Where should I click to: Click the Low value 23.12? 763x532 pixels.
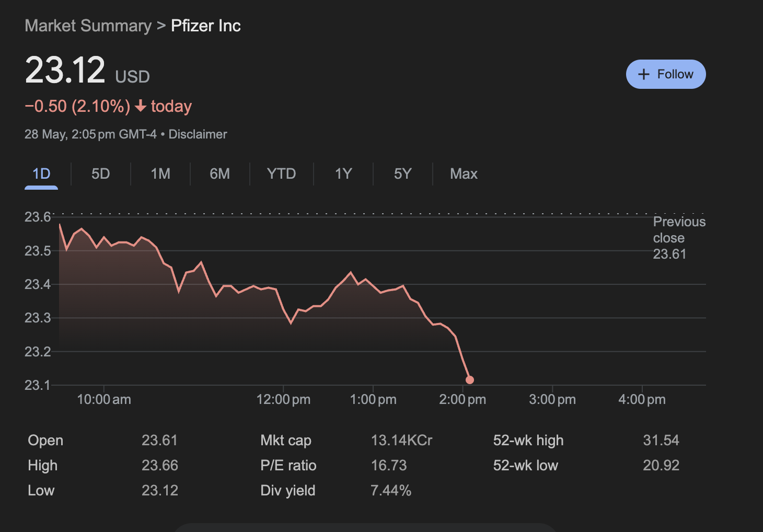pos(160,490)
